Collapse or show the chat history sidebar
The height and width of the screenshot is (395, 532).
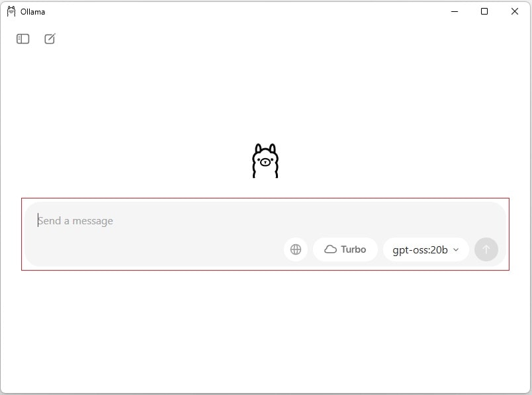[22, 38]
